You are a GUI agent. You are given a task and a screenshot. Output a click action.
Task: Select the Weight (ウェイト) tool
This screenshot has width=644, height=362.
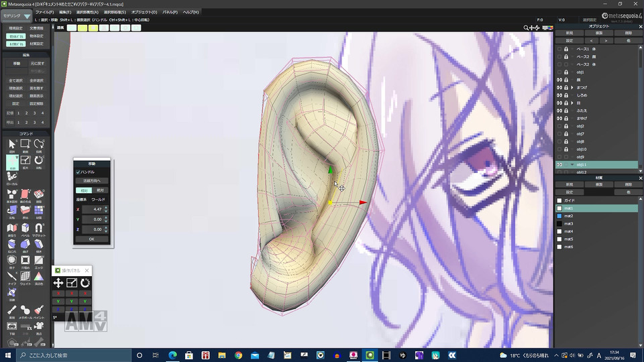click(x=25, y=278)
